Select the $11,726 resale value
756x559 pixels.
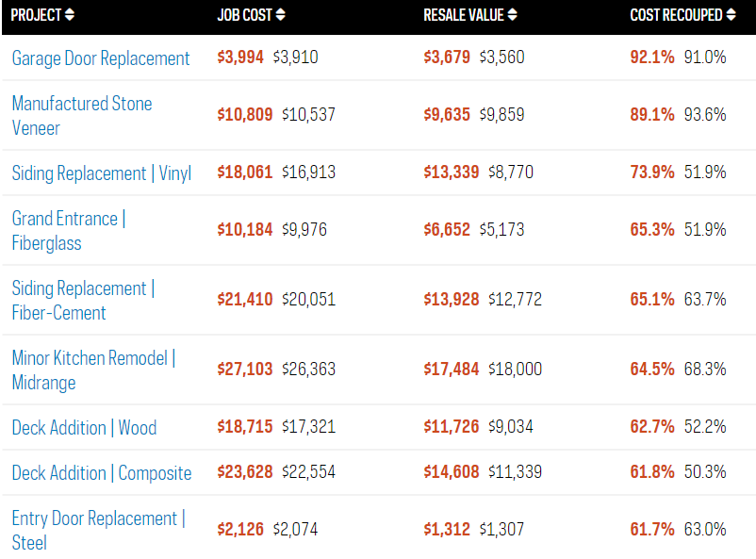pyautogui.click(x=452, y=427)
